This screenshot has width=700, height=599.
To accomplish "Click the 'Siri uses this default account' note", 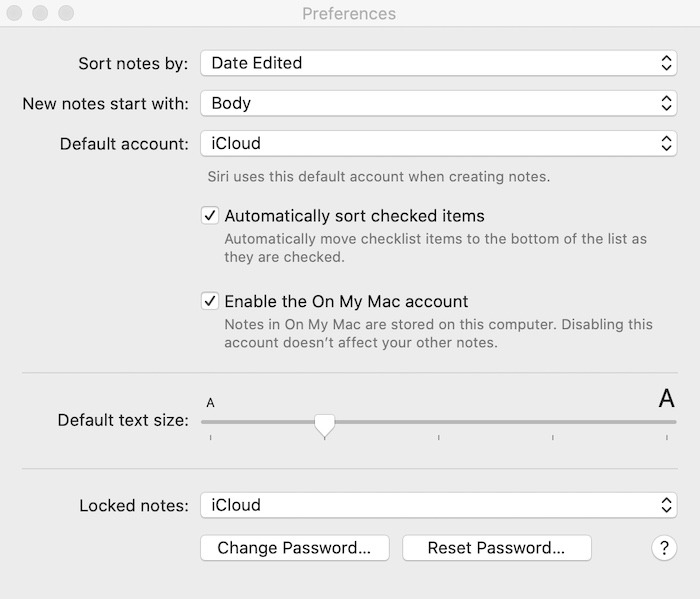I will tap(379, 177).
